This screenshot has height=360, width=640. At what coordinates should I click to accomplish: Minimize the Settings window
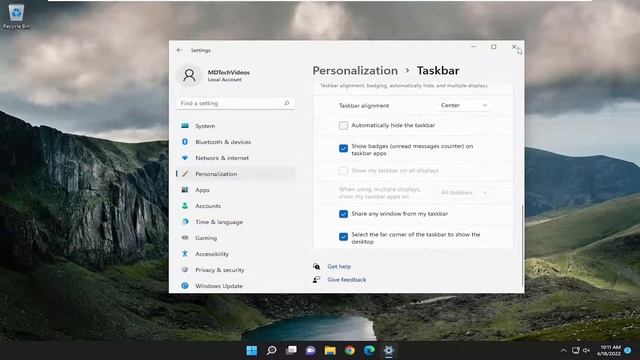tap(473, 47)
